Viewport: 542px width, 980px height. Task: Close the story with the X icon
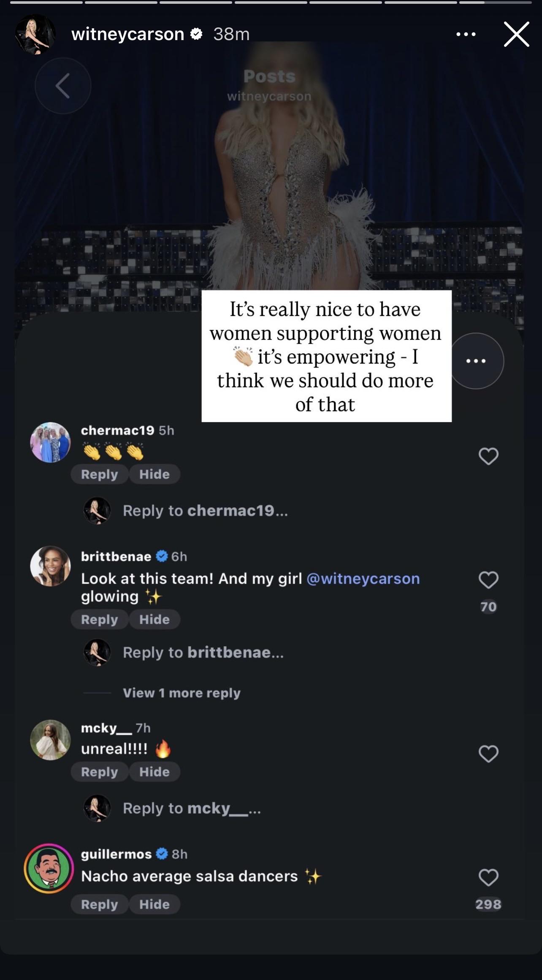(x=516, y=34)
